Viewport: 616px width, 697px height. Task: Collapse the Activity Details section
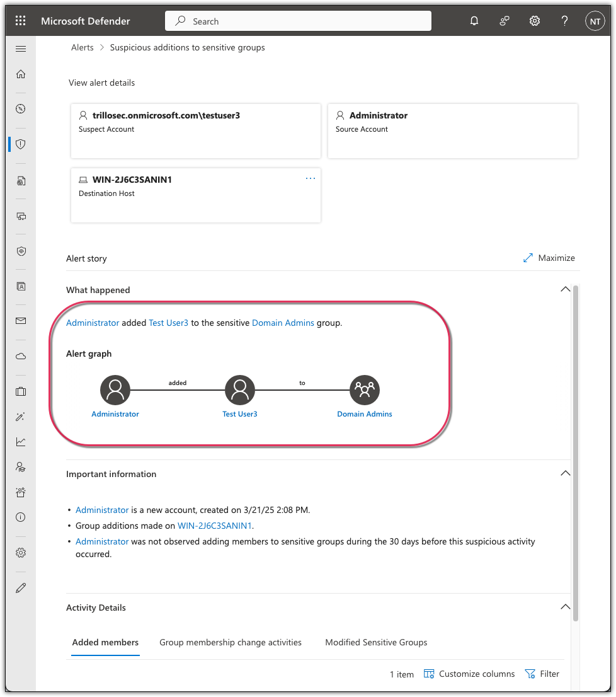pyautogui.click(x=566, y=607)
